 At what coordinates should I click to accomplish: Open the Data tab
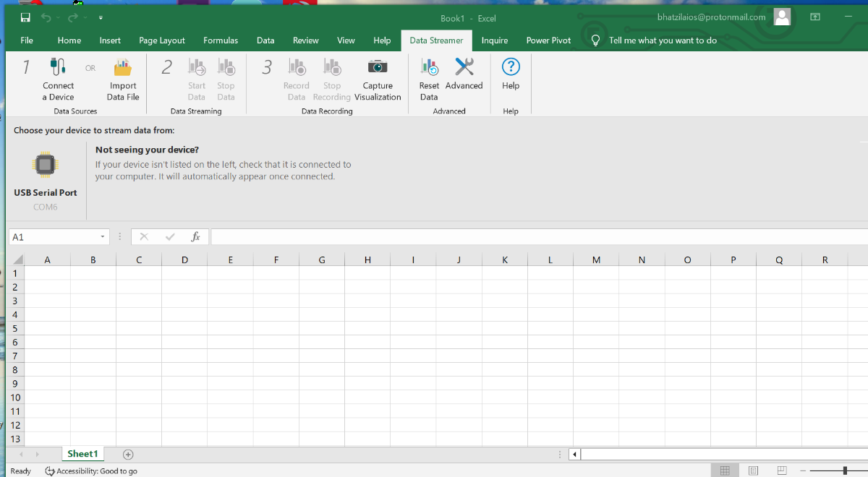[265, 40]
